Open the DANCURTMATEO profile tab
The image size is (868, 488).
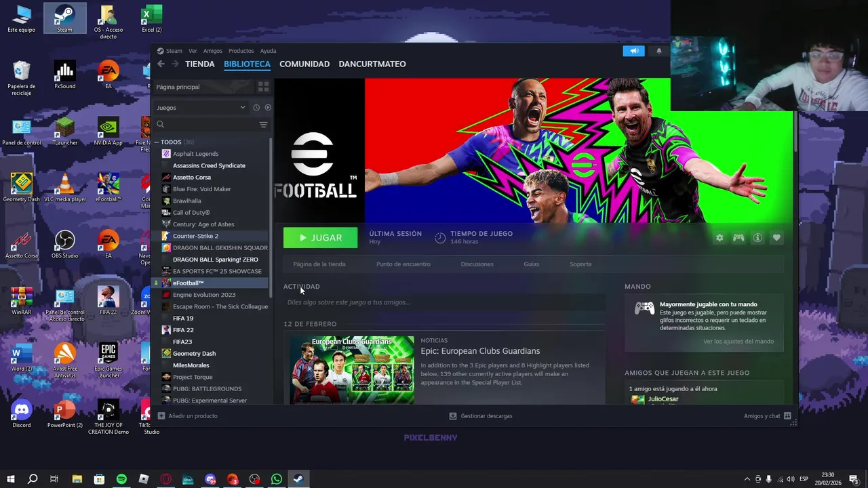372,64
